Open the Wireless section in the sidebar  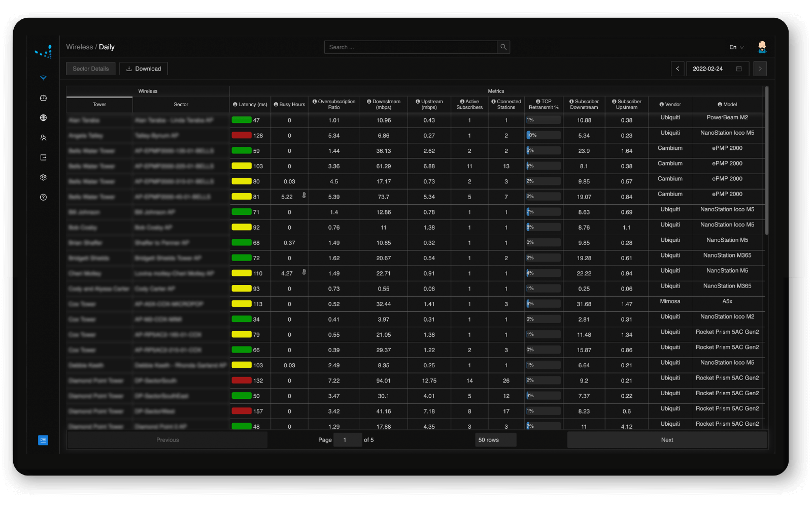pyautogui.click(x=43, y=78)
